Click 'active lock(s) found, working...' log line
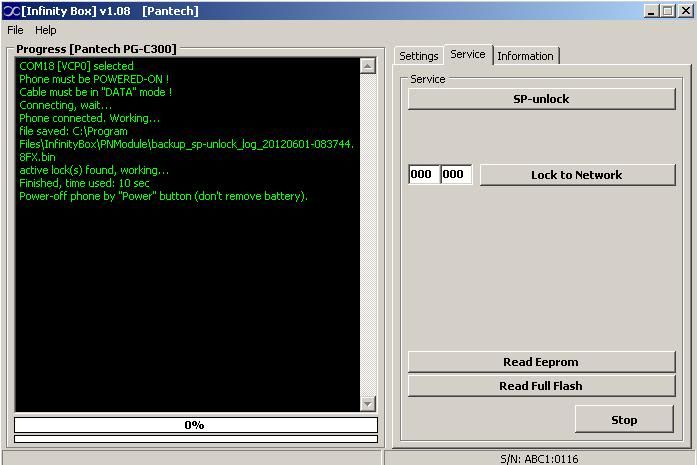The height and width of the screenshot is (465, 697). (94, 170)
